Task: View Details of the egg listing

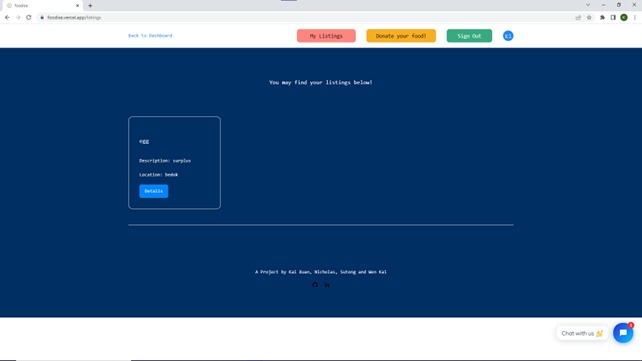Action: 154,191
